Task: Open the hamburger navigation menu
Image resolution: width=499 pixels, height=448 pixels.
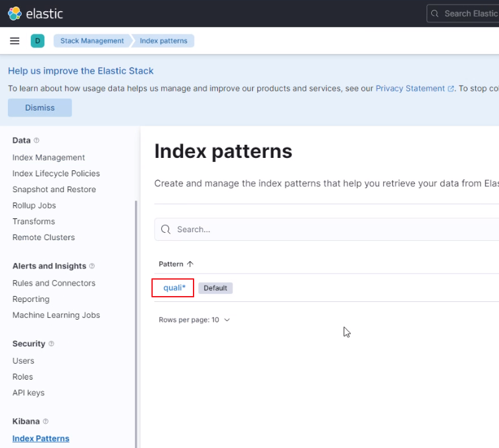Action: (x=14, y=41)
